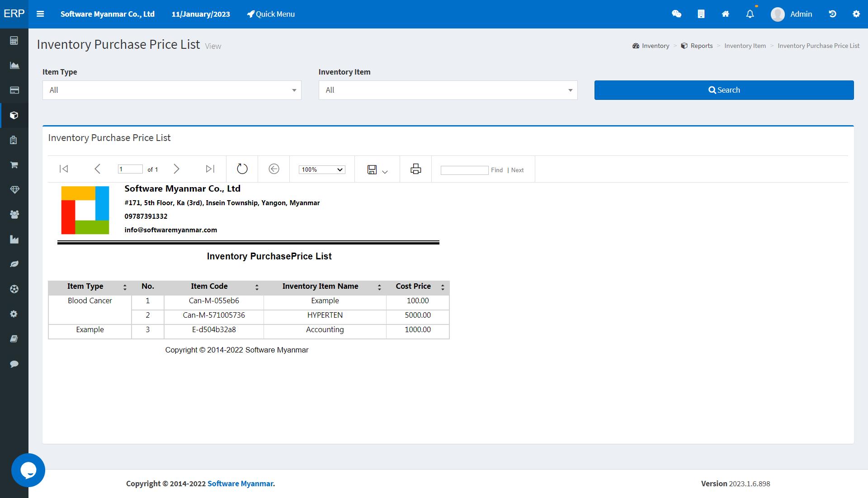Go back to parent report
The width and height of the screenshot is (868, 498).
coord(274,169)
